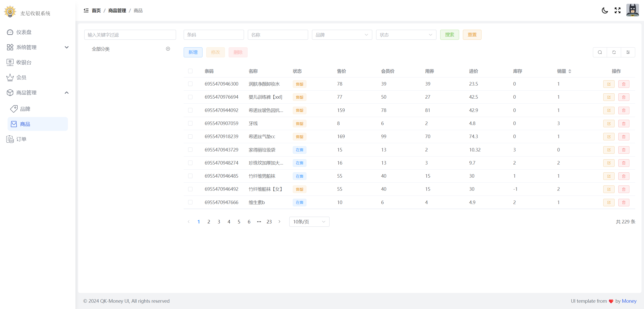Toggle the search bar visibility icon
Viewport: 644px width, 309px height.
[600, 52]
